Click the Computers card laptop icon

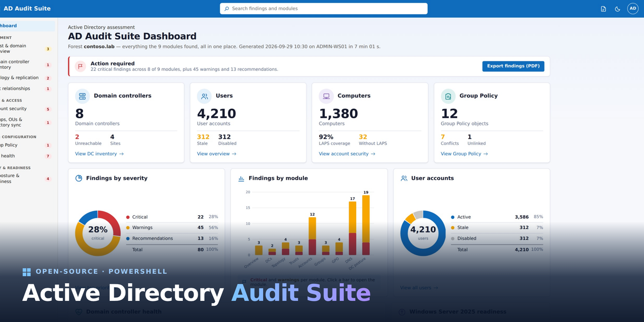326,96
